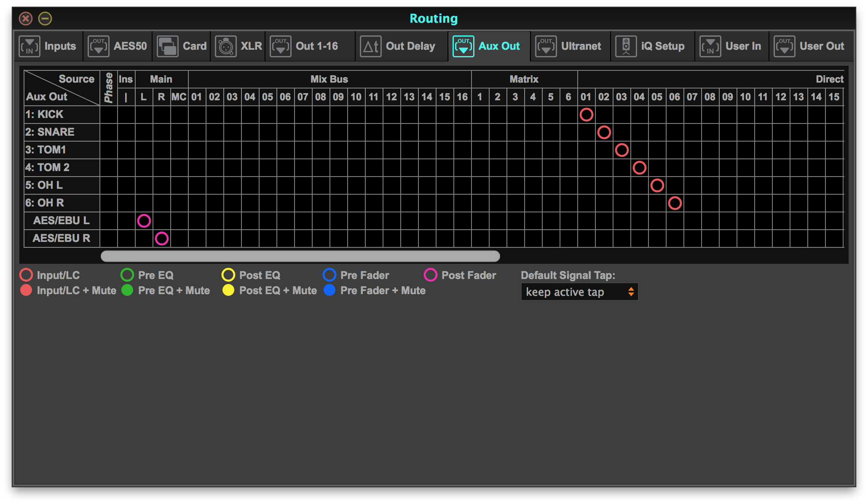Click the horizontal scrollbar under the grid
868x504 pixels.
coord(300,256)
